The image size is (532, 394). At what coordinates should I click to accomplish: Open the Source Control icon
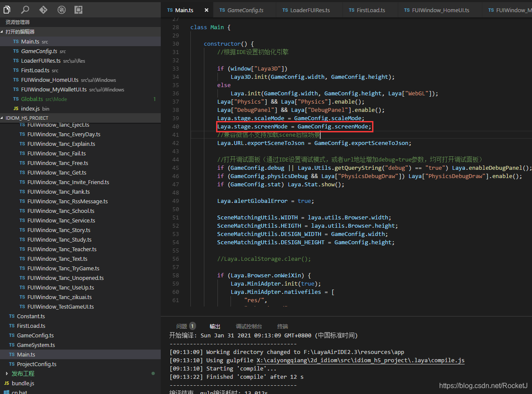43,9
